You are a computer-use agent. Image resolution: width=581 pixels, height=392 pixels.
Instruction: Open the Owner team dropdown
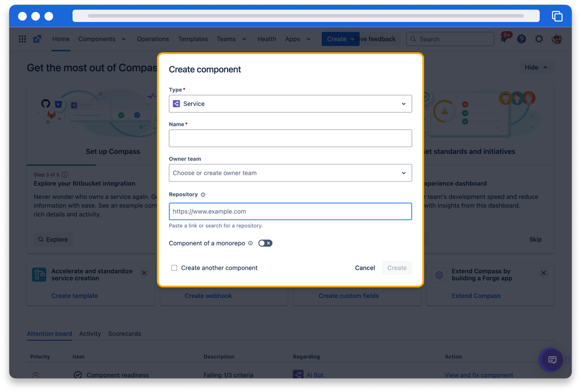[x=290, y=173]
